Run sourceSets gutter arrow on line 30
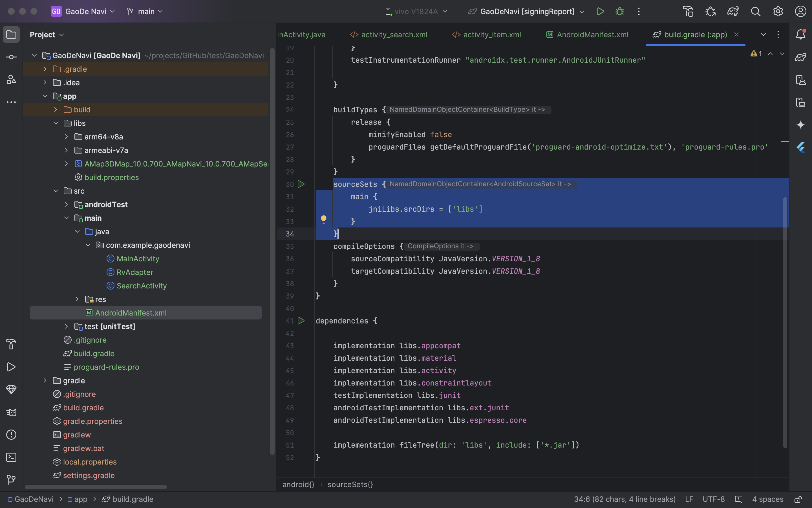The image size is (812, 508). pyautogui.click(x=301, y=184)
